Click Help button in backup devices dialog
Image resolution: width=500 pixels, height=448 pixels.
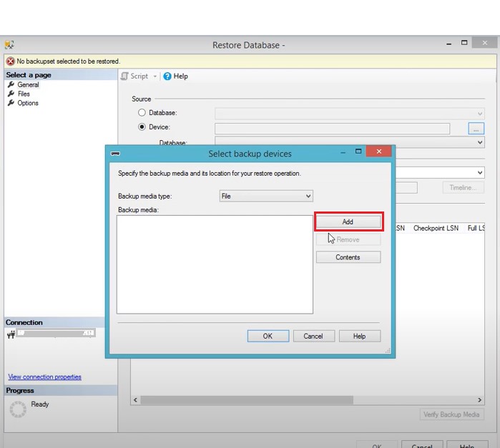pyautogui.click(x=359, y=336)
